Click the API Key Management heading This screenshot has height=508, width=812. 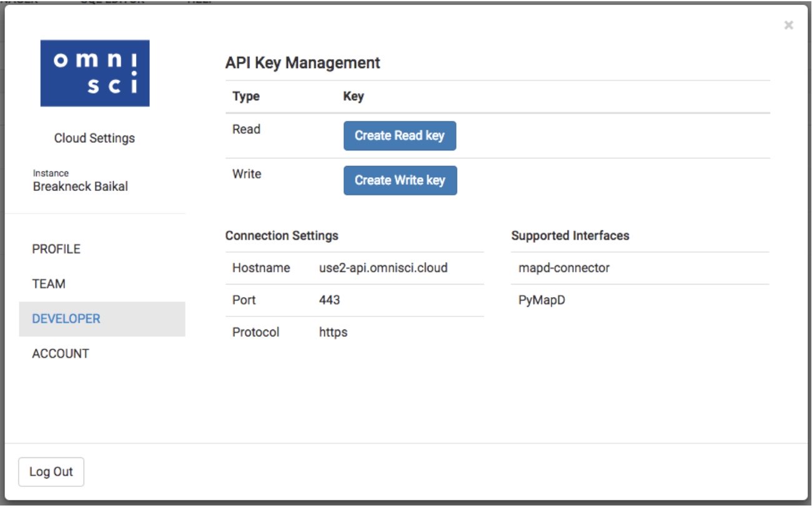pyautogui.click(x=303, y=63)
